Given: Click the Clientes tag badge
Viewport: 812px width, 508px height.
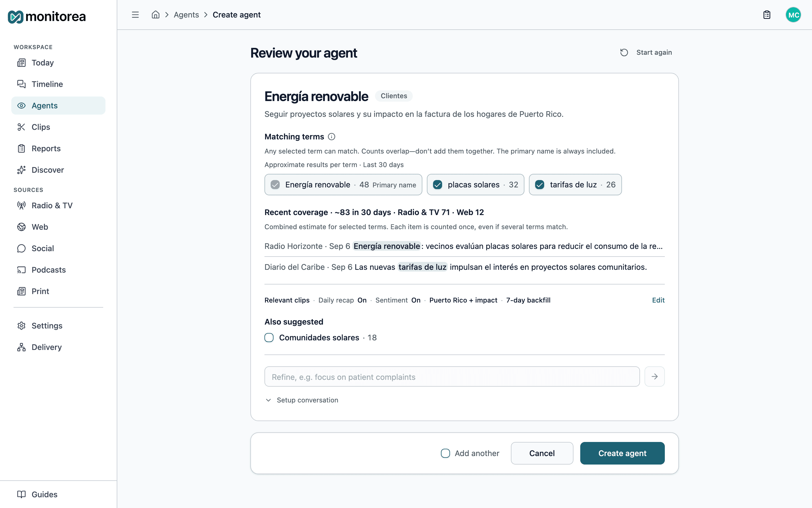Looking at the screenshot, I should pos(394,96).
